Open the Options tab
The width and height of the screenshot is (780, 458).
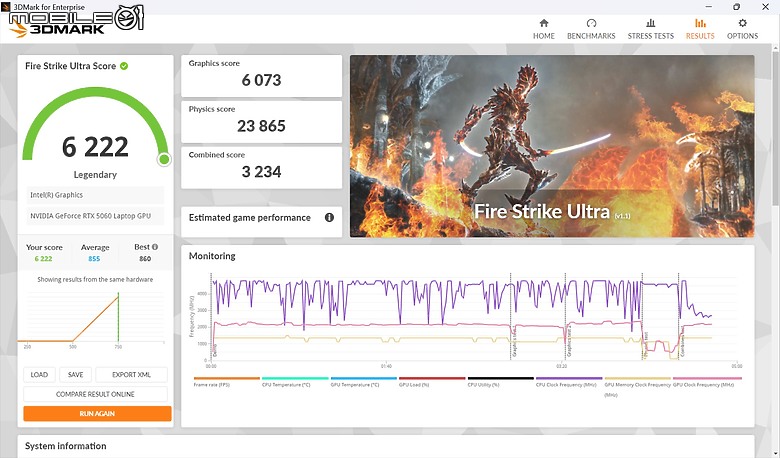(x=742, y=29)
